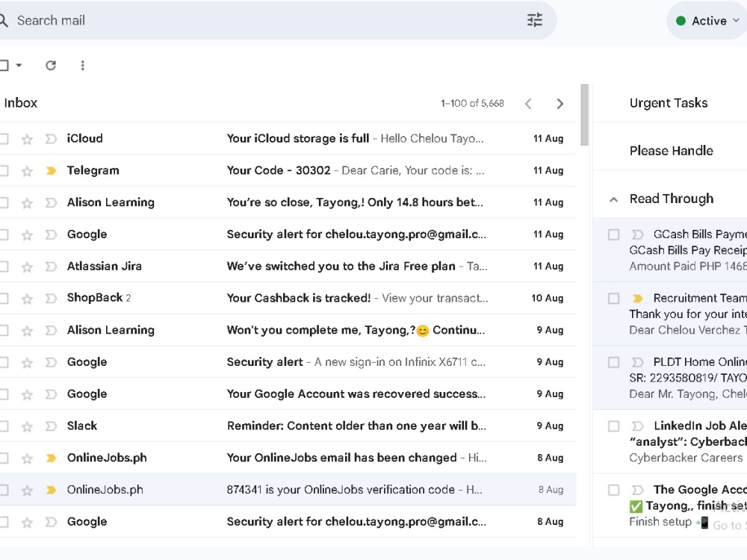Open the select dropdown arrow next to checkbox
The image size is (747, 560).
pyautogui.click(x=19, y=65)
